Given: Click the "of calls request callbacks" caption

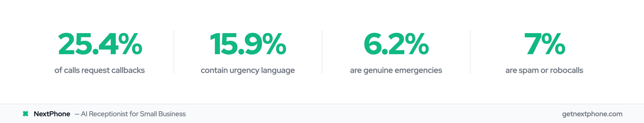Looking at the screenshot, I should (99, 70).
